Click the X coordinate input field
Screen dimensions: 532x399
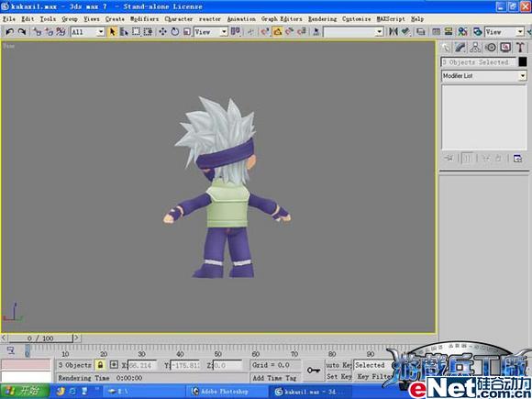(x=142, y=365)
